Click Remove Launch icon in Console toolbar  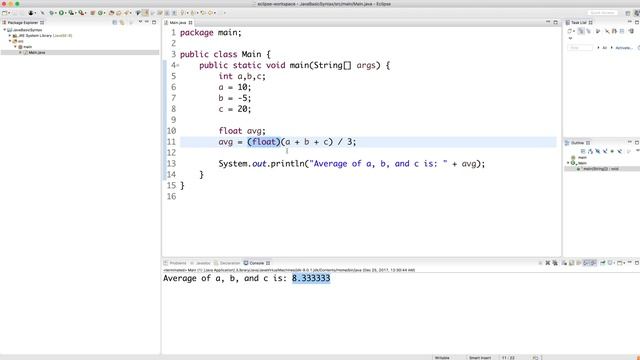(547, 263)
